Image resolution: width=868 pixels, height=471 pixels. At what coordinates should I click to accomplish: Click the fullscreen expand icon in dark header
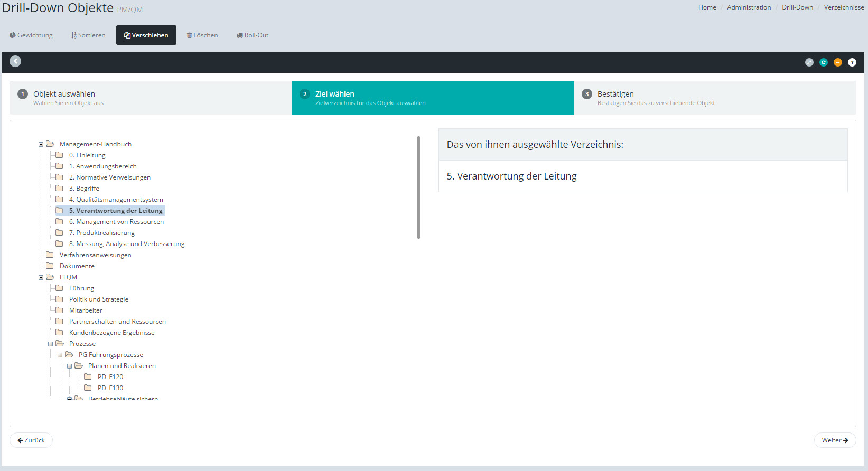click(x=809, y=62)
